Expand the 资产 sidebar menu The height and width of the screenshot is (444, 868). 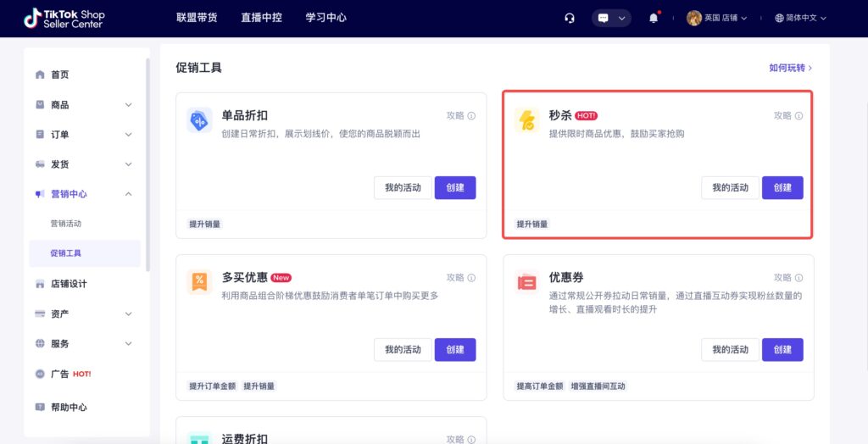pyautogui.click(x=129, y=314)
